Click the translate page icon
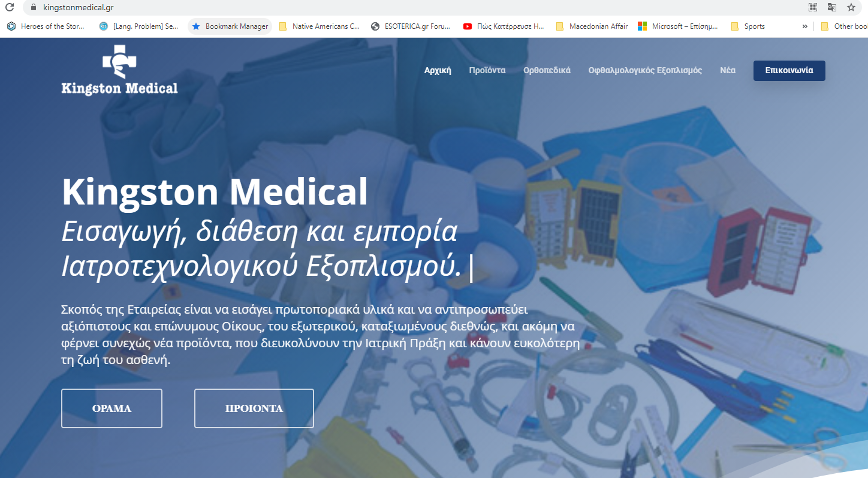The width and height of the screenshot is (868, 478). pos(832,7)
